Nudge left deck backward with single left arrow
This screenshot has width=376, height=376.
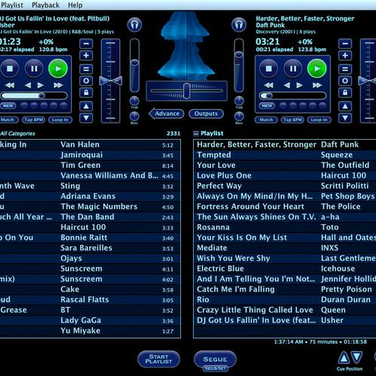point(28,85)
